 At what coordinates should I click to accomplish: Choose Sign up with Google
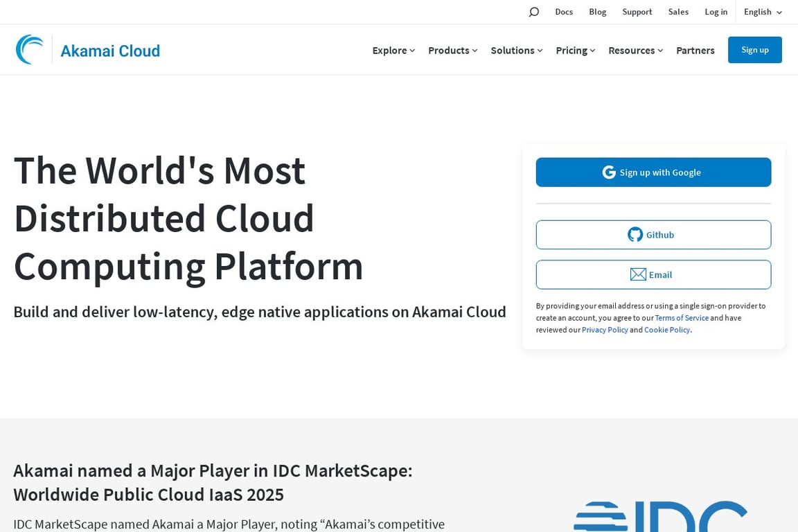point(653,172)
